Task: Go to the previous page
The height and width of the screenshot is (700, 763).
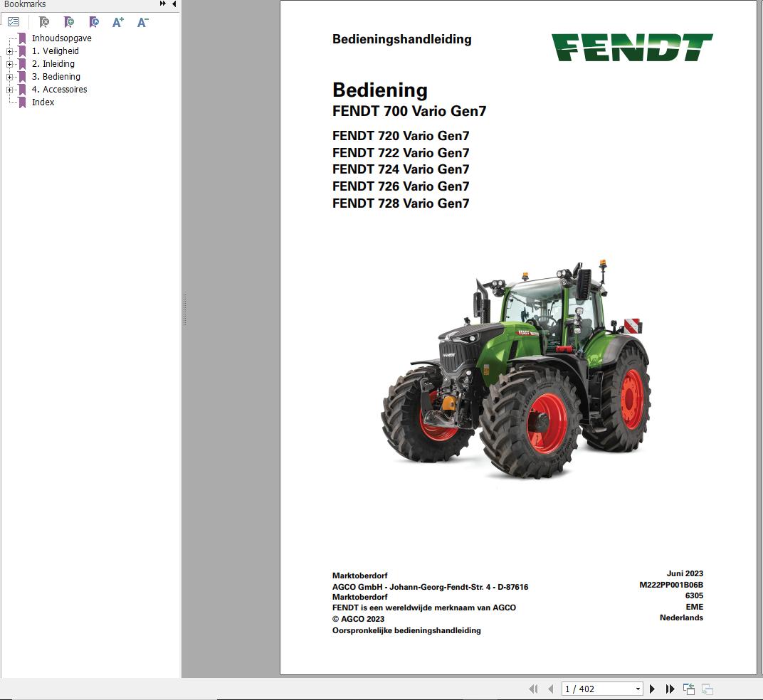Action: click(551, 689)
